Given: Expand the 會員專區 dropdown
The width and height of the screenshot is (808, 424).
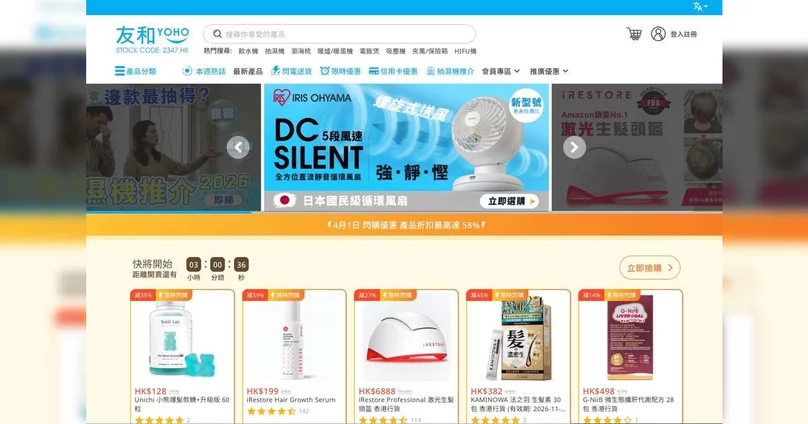Looking at the screenshot, I should coord(501,71).
